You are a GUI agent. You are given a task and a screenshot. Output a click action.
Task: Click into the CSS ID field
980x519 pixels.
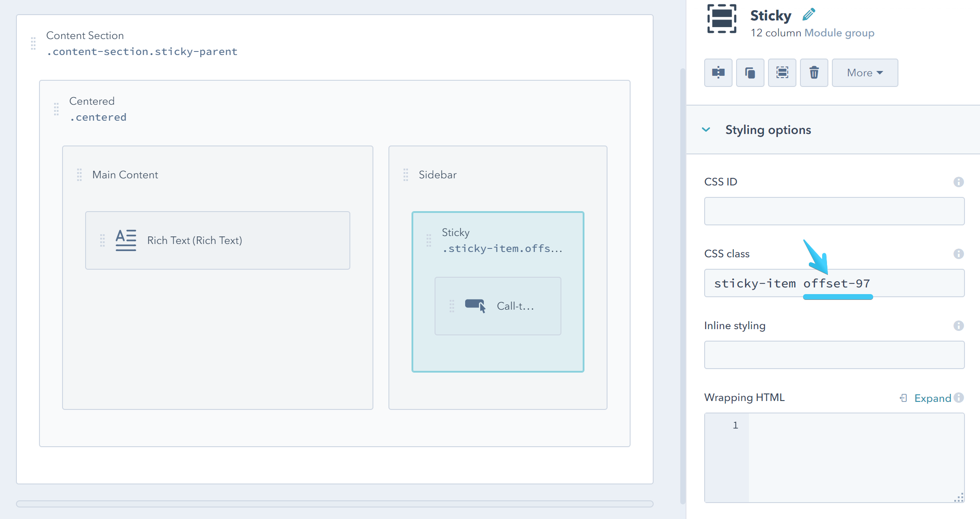point(834,211)
